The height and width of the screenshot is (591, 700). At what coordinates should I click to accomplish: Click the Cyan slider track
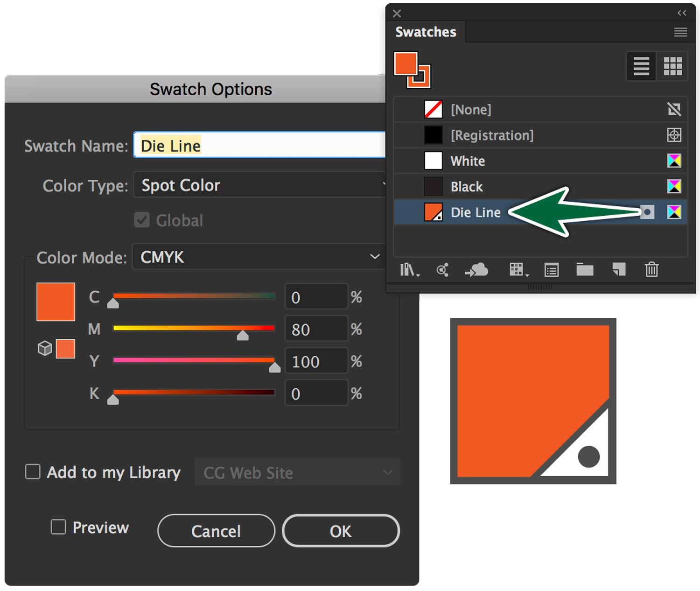pos(194,296)
